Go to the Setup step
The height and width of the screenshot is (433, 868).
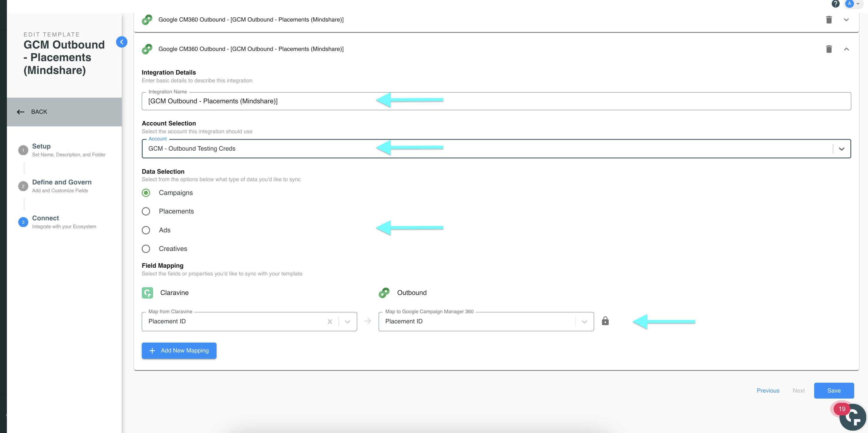coord(23,150)
